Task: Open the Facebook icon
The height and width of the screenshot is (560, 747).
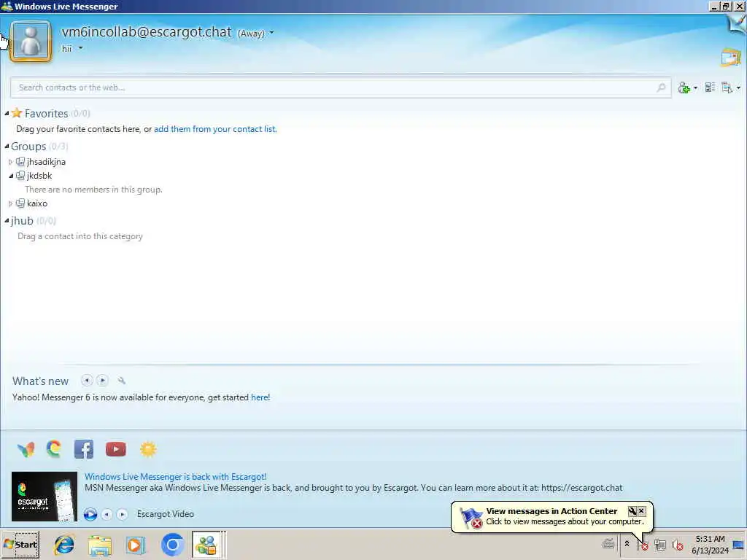Action: (84, 449)
